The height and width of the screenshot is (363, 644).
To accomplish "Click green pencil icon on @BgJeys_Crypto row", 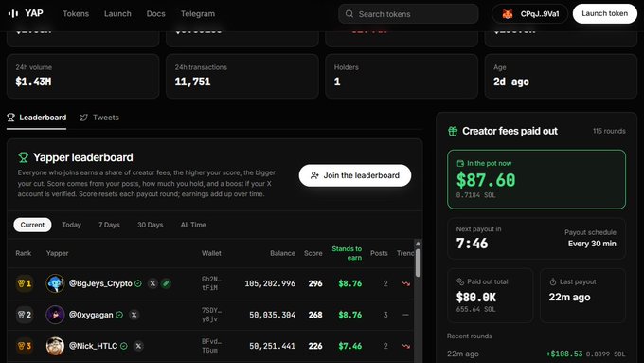I will pos(167,283).
